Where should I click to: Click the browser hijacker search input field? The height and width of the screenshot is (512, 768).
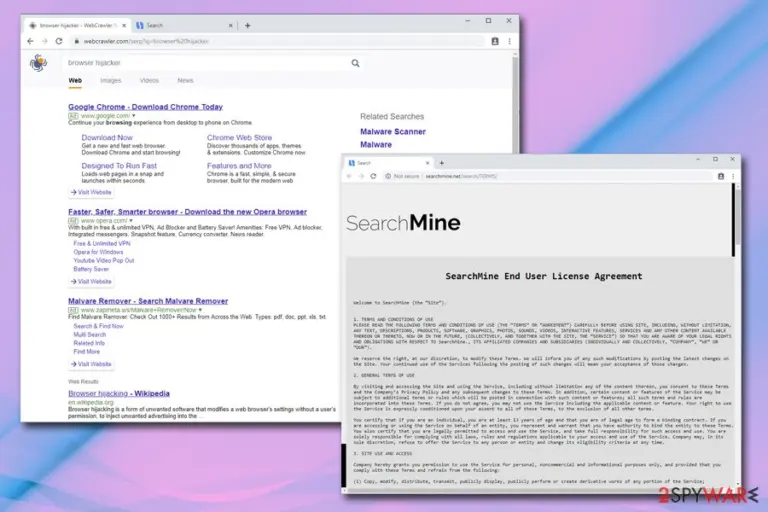coord(206,63)
